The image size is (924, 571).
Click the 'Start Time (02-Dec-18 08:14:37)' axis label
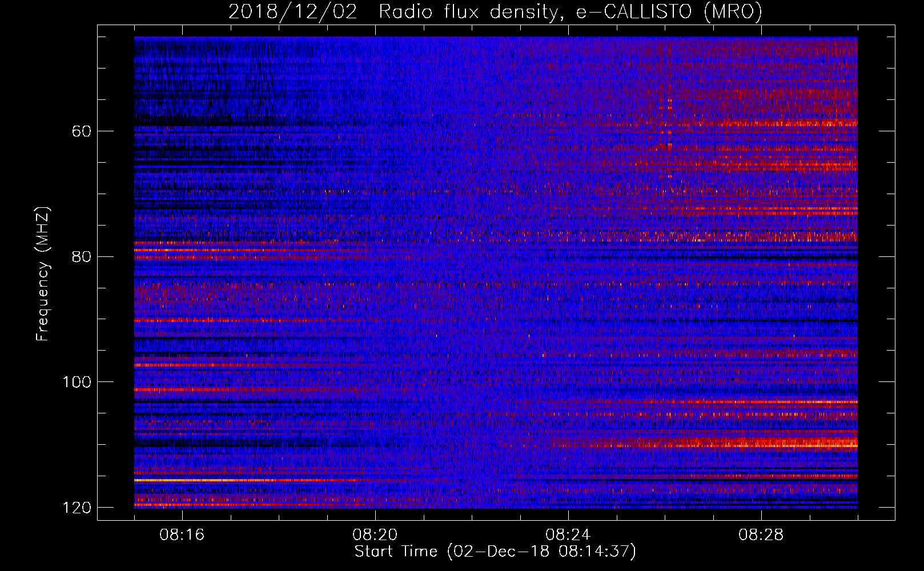coord(495,552)
